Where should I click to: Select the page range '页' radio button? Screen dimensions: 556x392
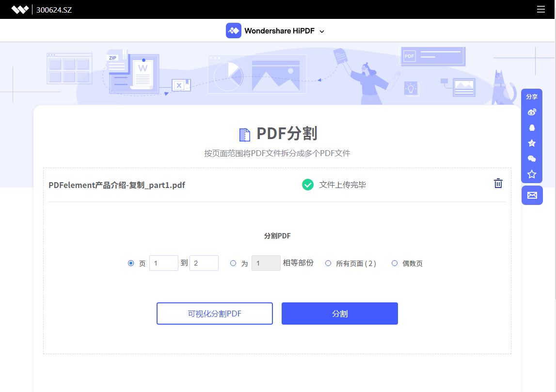pyautogui.click(x=131, y=263)
